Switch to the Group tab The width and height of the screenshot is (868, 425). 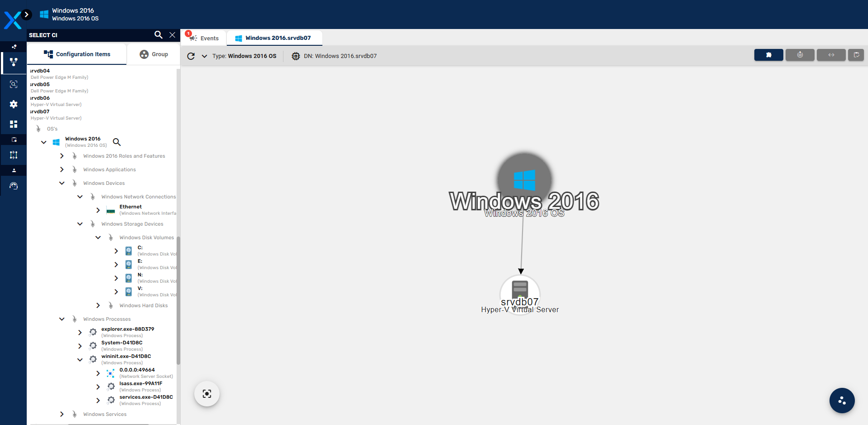pos(154,54)
